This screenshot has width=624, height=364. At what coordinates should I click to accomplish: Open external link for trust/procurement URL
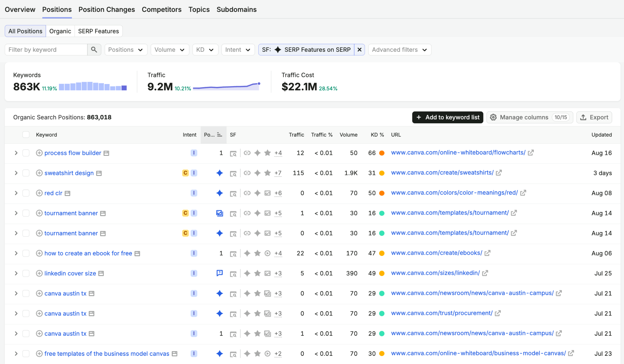coord(498,313)
